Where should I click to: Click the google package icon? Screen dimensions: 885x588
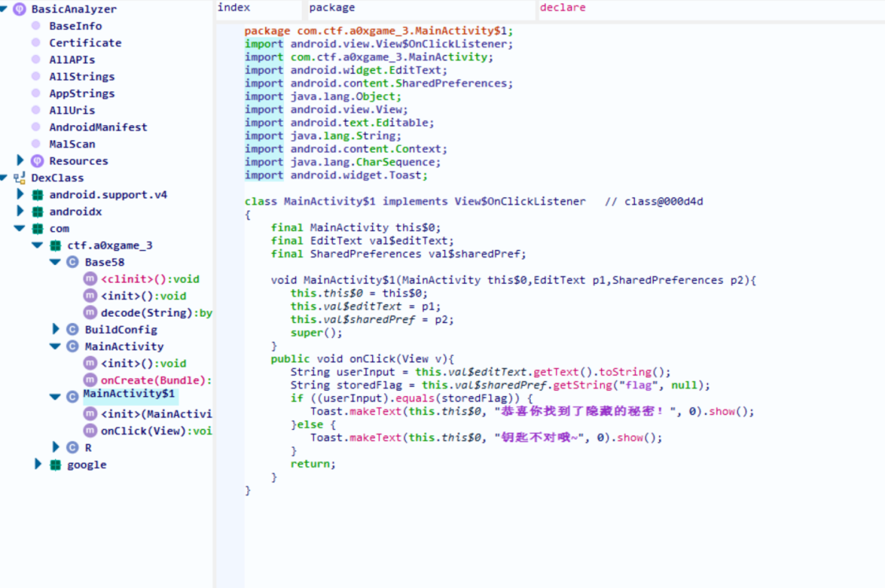(55, 465)
